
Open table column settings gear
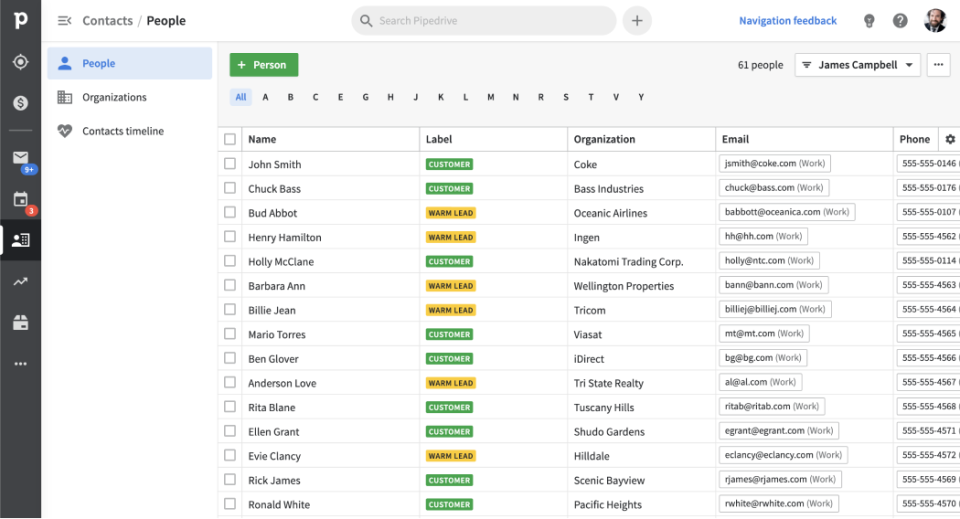[950, 139]
